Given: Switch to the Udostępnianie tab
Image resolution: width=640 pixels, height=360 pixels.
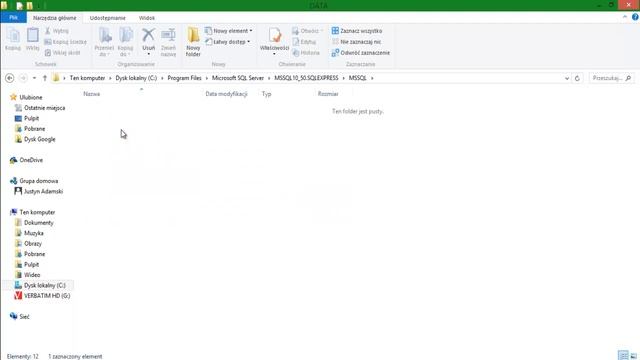Looking at the screenshot, I should [x=108, y=18].
